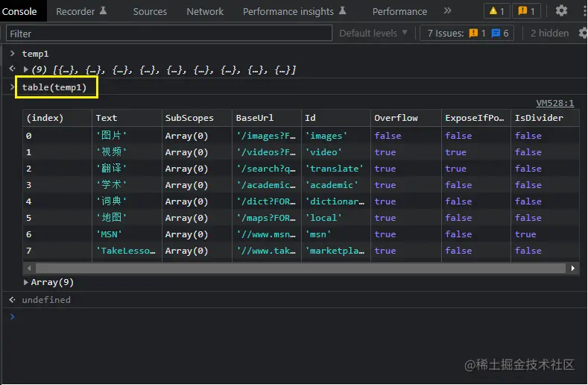Click the 'translate' Id cell
This screenshot has width=588, height=385.
[336, 169]
